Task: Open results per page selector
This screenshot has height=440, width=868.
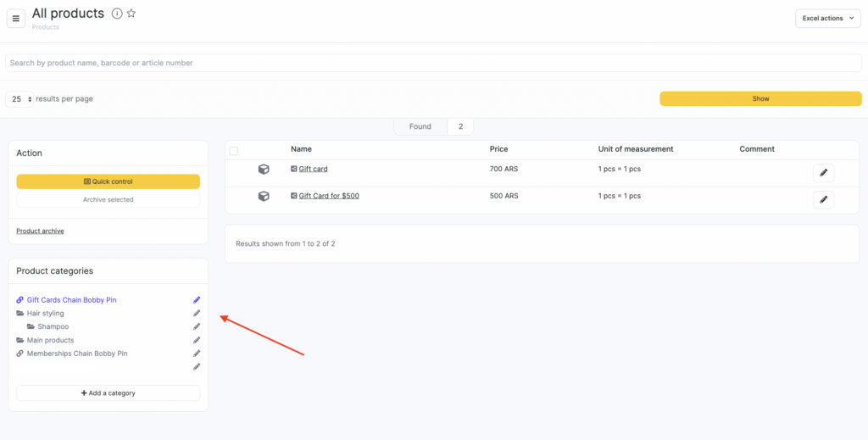Action: [x=19, y=99]
